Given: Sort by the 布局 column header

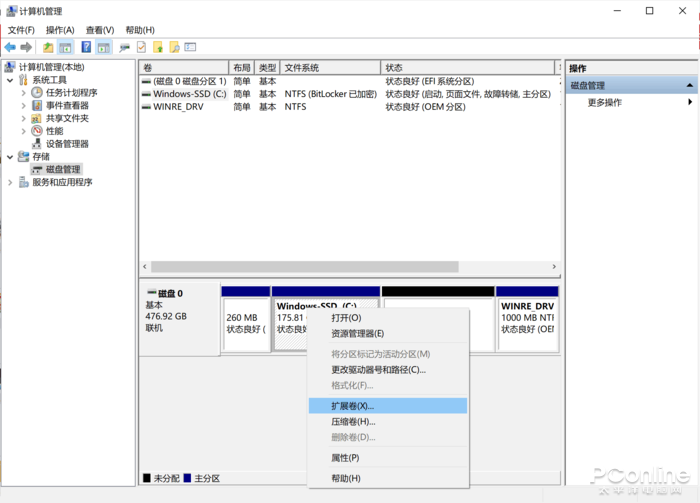Looking at the screenshot, I should pos(242,68).
